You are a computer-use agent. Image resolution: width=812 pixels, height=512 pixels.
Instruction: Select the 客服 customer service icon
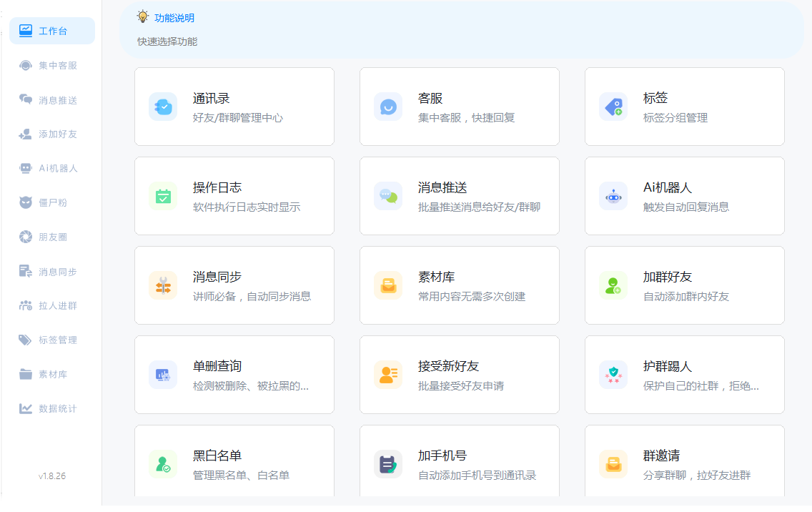[x=388, y=106]
